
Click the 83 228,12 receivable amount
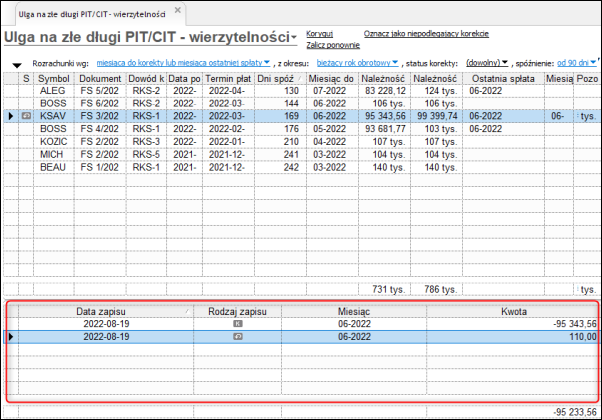pos(385,91)
